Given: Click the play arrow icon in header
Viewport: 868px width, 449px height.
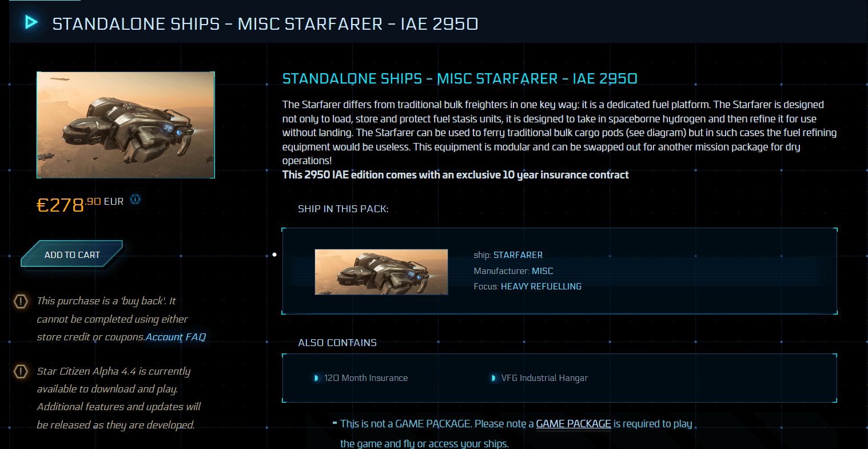Looking at the screenshot, I should pyautogui.click(x=31, y=22).
